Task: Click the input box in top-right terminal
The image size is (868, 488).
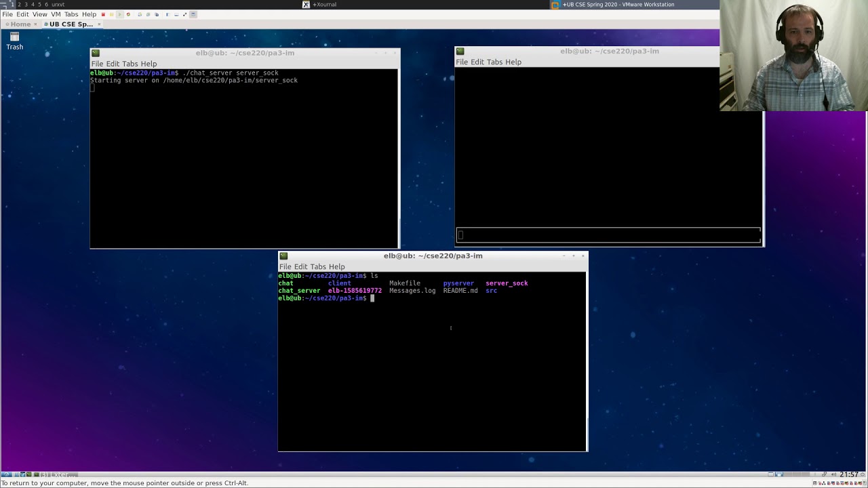Action: click(608, 235)
